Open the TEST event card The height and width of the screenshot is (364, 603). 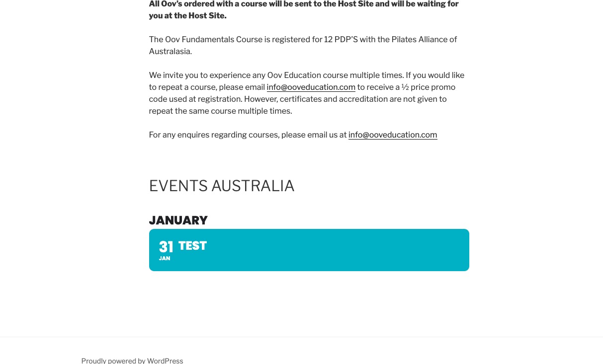[x=309, y=250]
